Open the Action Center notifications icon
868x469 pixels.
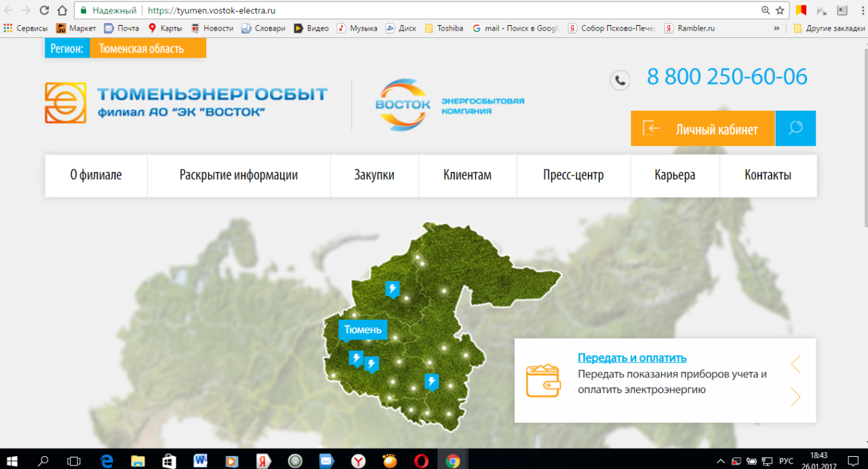click(x=852, y=461)
